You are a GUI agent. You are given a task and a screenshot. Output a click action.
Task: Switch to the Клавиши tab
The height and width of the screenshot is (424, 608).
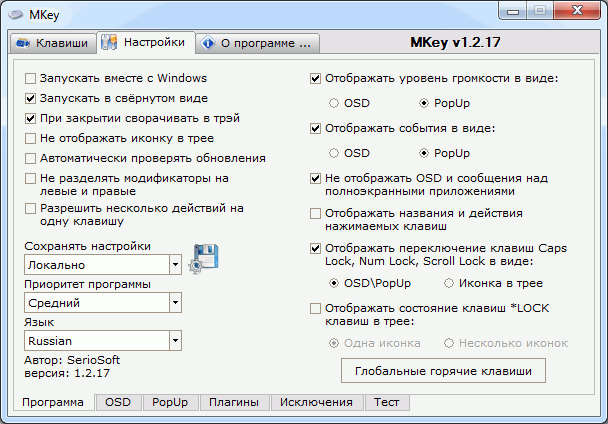(x=53, y=43)
